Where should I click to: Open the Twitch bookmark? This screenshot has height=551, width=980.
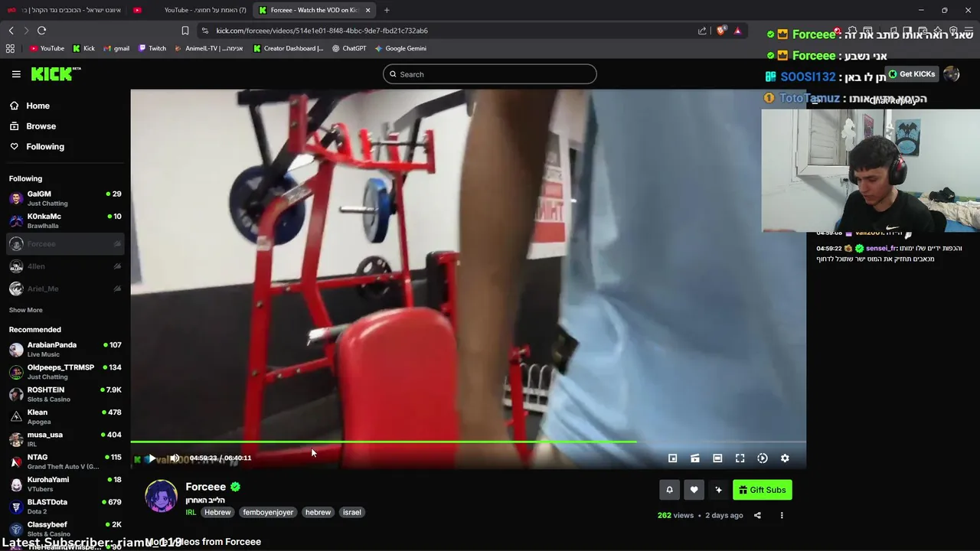click(x=152, y=48)
